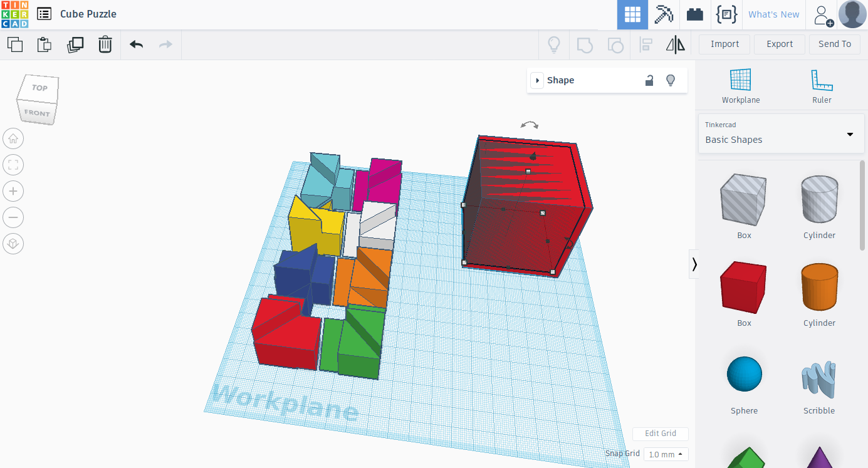
Task: Click the Cube Puzzle design title
Action: [88, 14]
